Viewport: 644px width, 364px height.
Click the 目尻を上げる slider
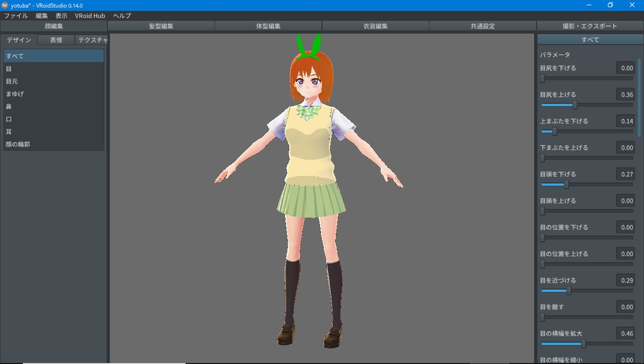[587, 105]
